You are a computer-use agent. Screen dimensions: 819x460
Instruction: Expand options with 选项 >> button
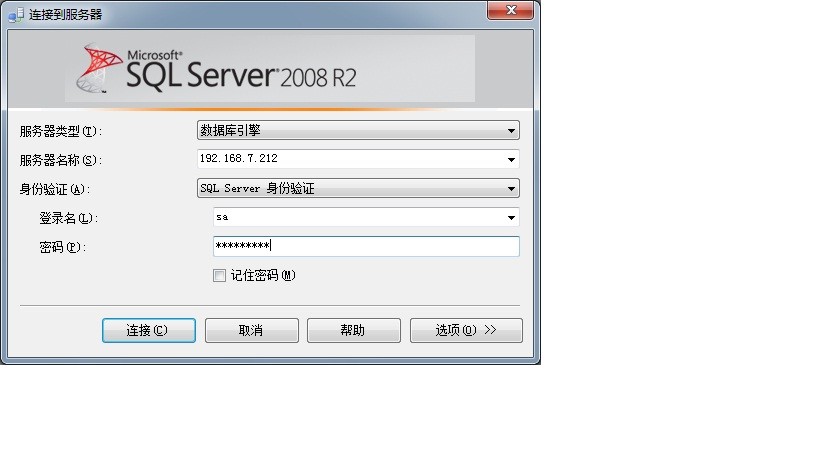tap(466, 331)
